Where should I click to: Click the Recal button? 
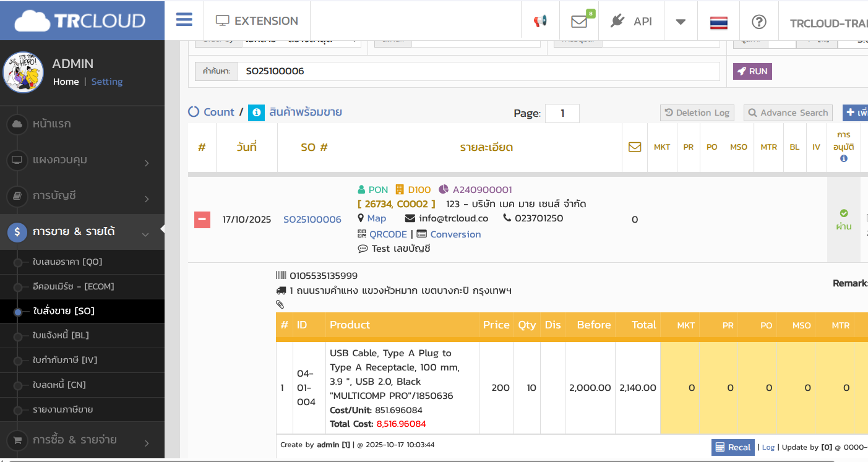point(733,447)
